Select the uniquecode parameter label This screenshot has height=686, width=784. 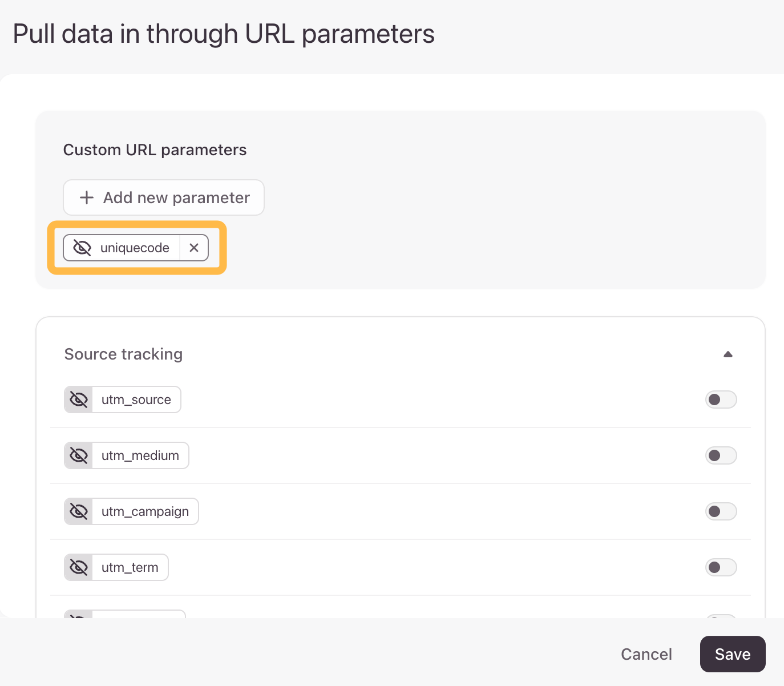tap(135, 248)
